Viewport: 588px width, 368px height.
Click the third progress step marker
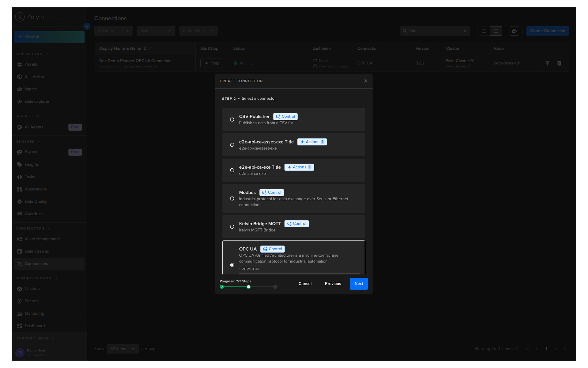click(x=275, y=287)
